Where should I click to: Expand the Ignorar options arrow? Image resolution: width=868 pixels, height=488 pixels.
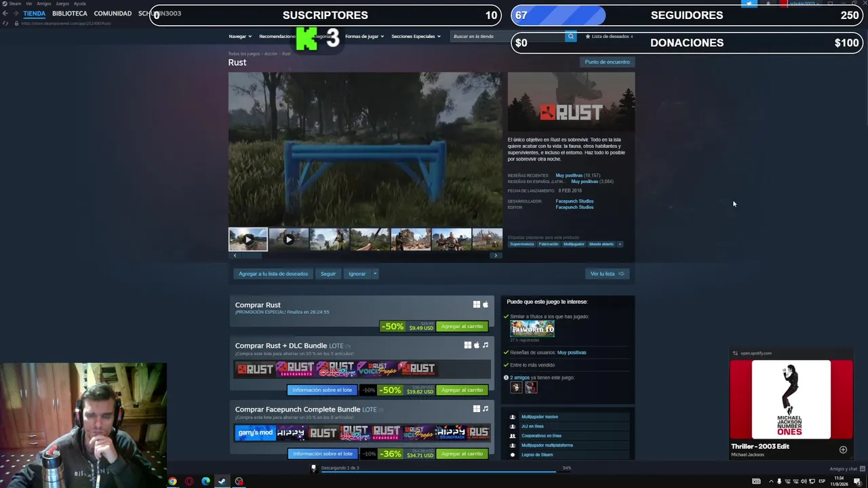point(374,274)
